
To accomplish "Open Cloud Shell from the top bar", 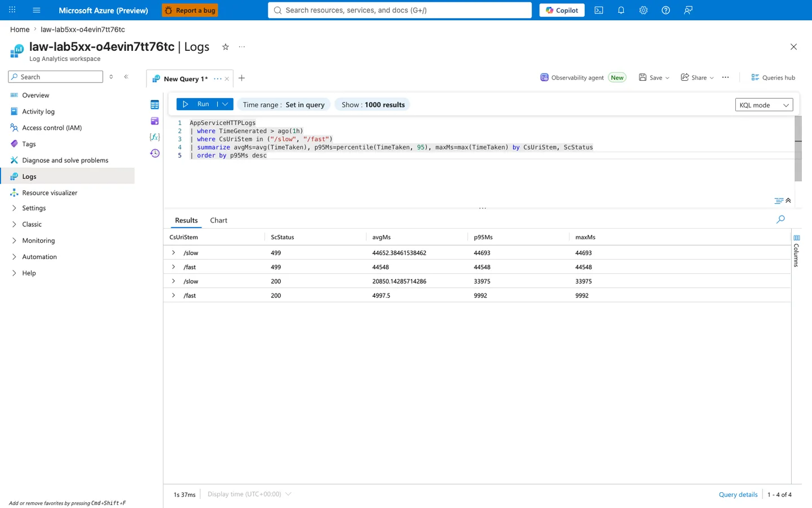I will pyautogui.click(x=599, y=10).
